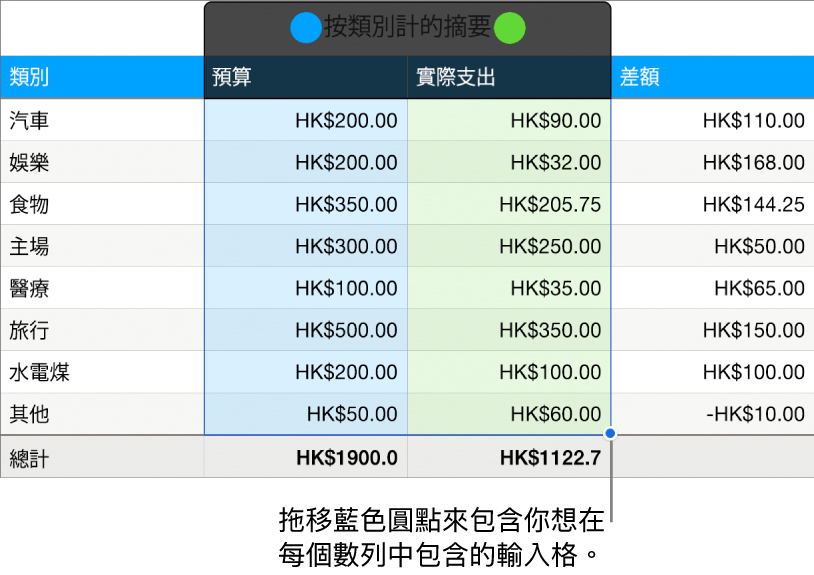Select the 醫療 category cell
This screenshot has height=575, width=814.
(102, 288)
